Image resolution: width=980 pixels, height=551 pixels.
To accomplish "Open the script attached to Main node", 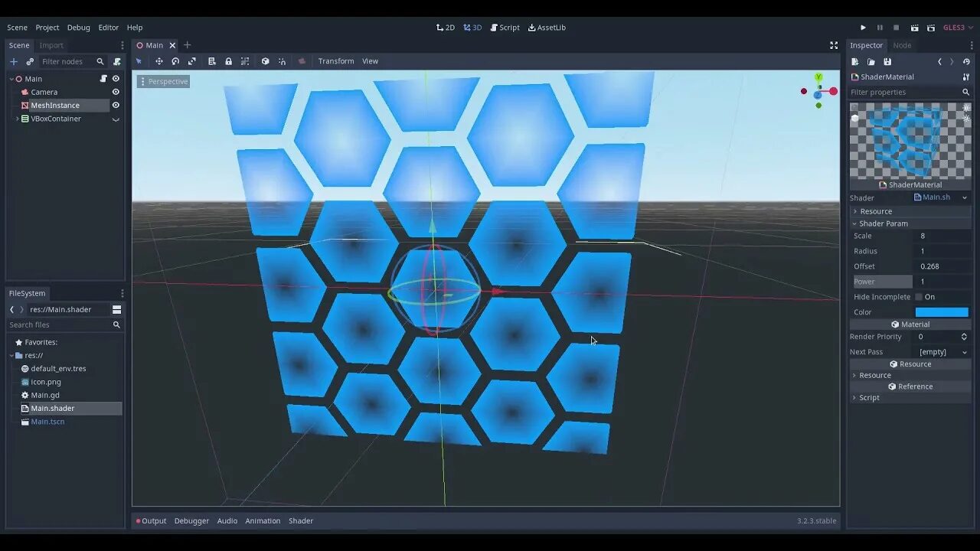I will pyautogui.click(x=103, y=79).
